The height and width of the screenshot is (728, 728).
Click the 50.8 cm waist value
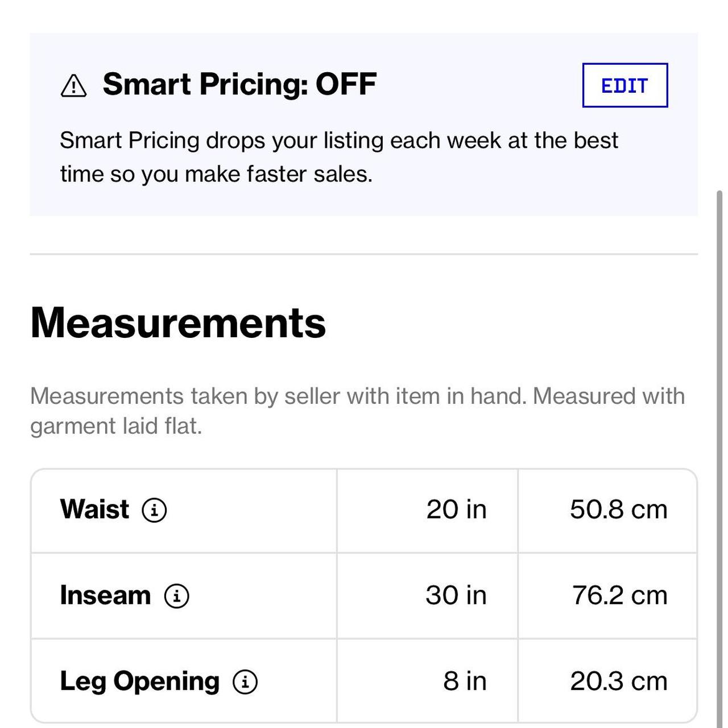pos(618,510)
